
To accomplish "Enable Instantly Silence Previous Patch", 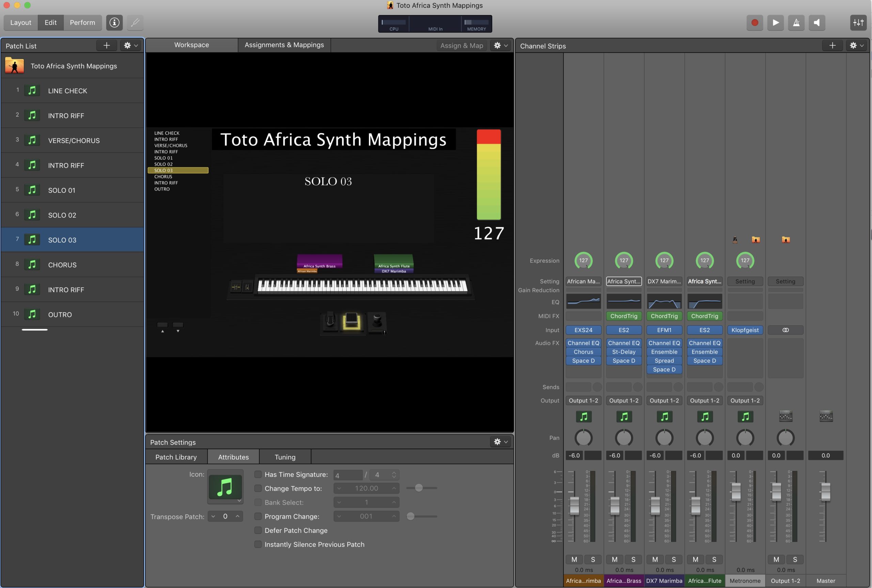I will coord(258,544).
